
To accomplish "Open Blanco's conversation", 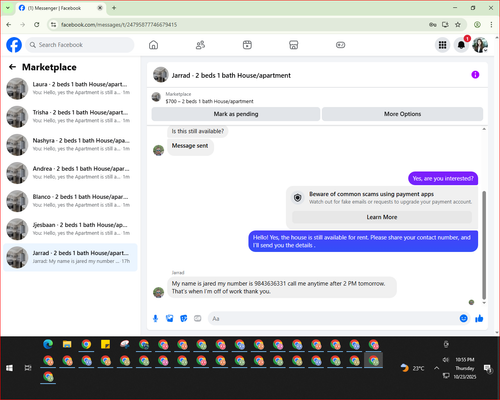I will [x=70, y=201].
